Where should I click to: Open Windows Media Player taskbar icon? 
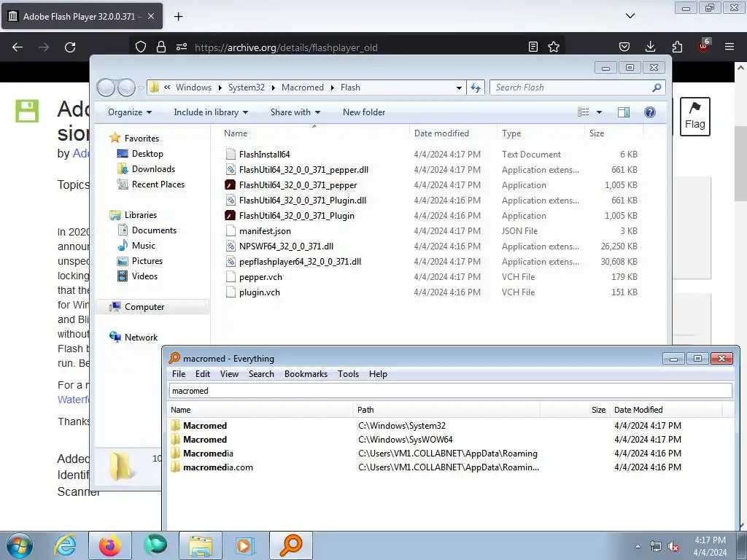point(245,545)
